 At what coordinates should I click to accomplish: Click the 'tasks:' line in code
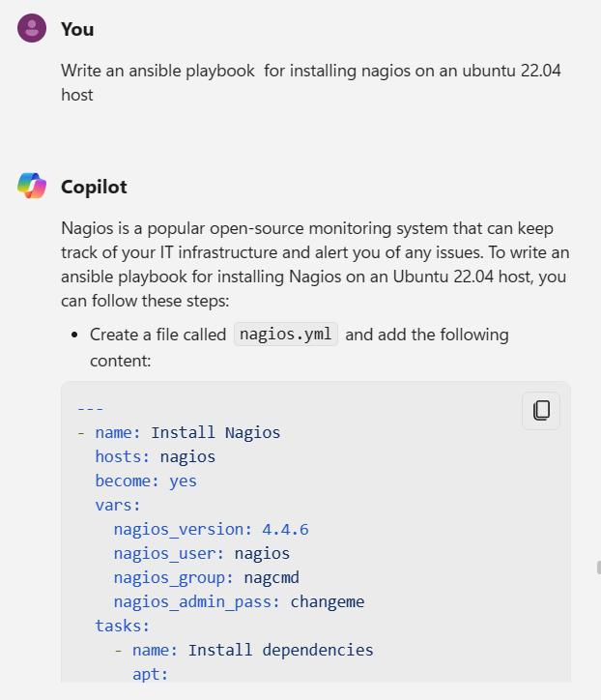point(123,626)
